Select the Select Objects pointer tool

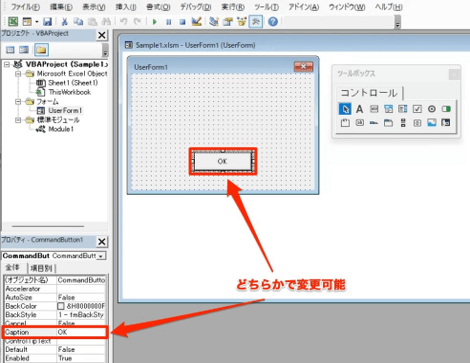click(x=345, y=109)
